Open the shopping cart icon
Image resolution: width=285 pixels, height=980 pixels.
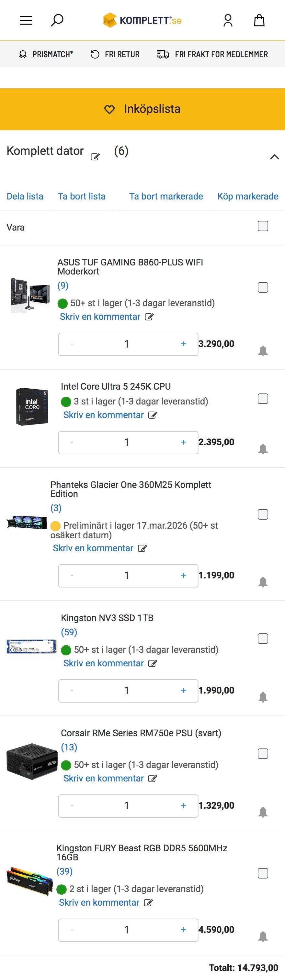point(259,20)
